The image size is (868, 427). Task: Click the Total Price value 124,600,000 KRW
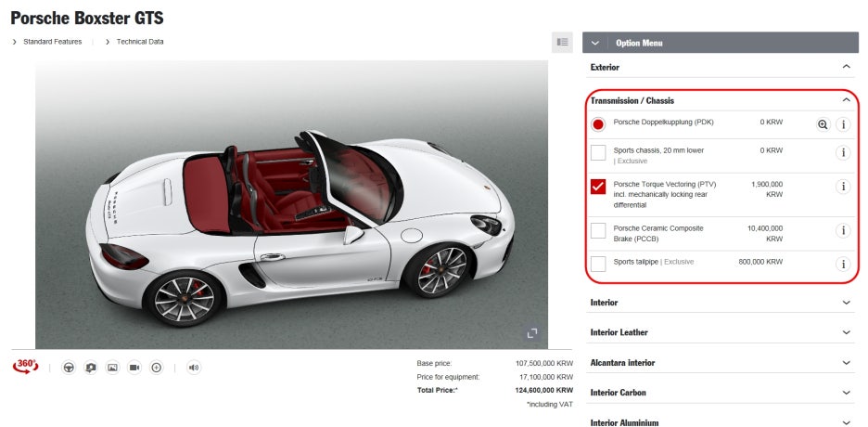point(544,391)
